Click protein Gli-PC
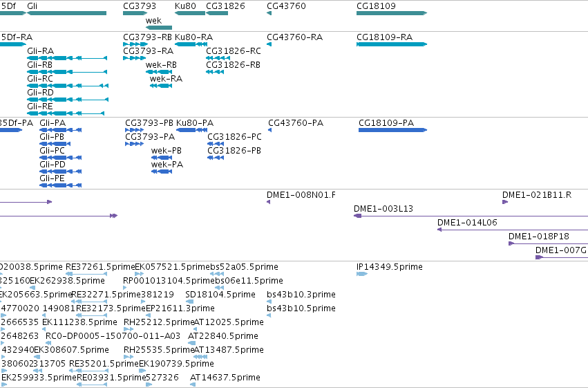 point(60,158)
